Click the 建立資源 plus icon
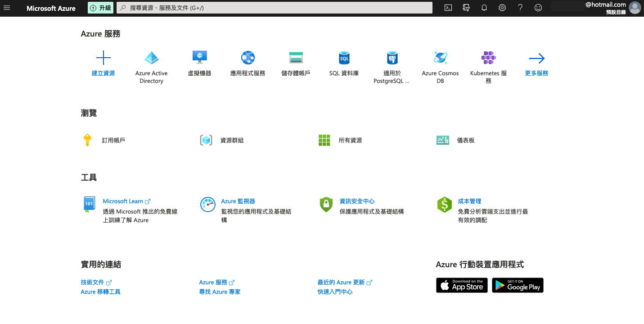644x324 pixels. 104,58
